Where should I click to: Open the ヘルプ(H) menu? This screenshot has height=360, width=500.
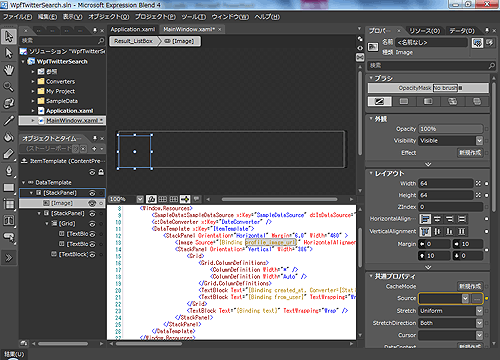(x=267, y=17)
